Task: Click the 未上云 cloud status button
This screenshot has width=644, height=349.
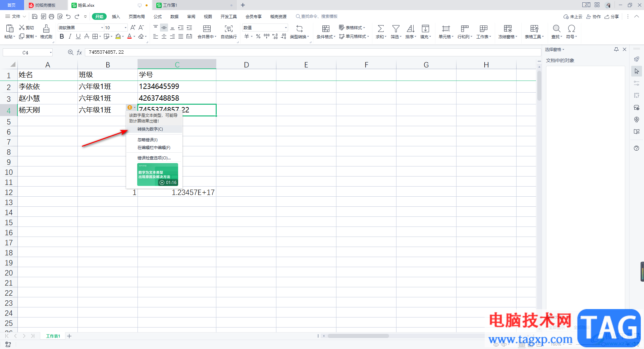Action: point(573,16)
